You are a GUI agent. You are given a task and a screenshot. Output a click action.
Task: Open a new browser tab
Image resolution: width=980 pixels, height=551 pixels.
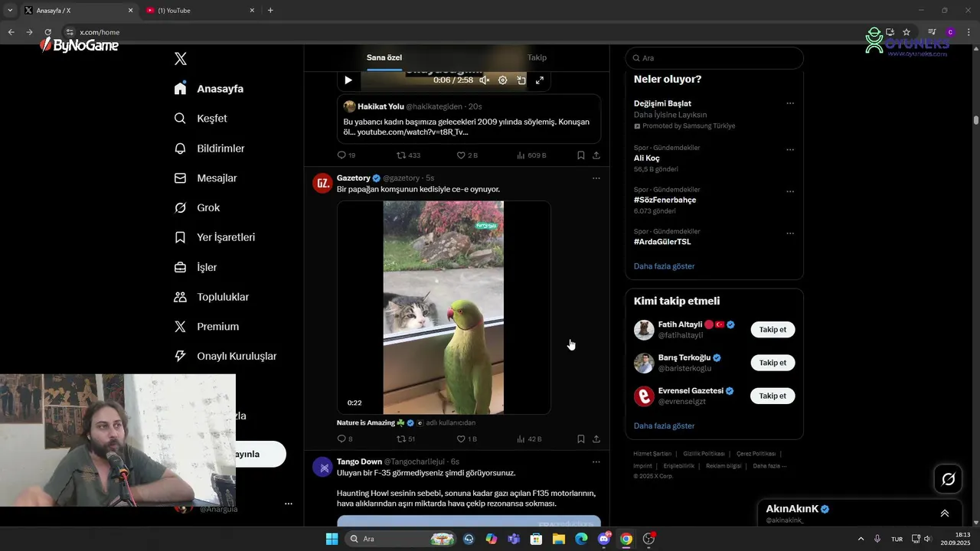click(x=270, y=11)
